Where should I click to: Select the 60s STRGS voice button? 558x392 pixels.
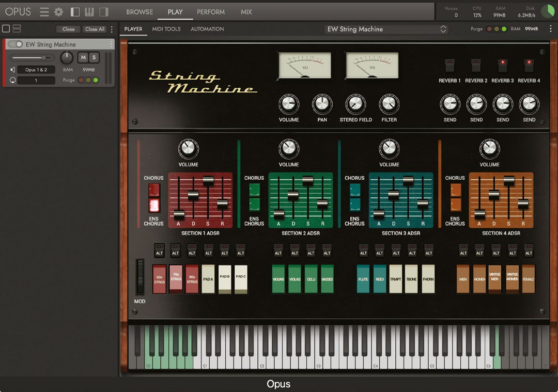pyautogui.click(x=160, y=279)
